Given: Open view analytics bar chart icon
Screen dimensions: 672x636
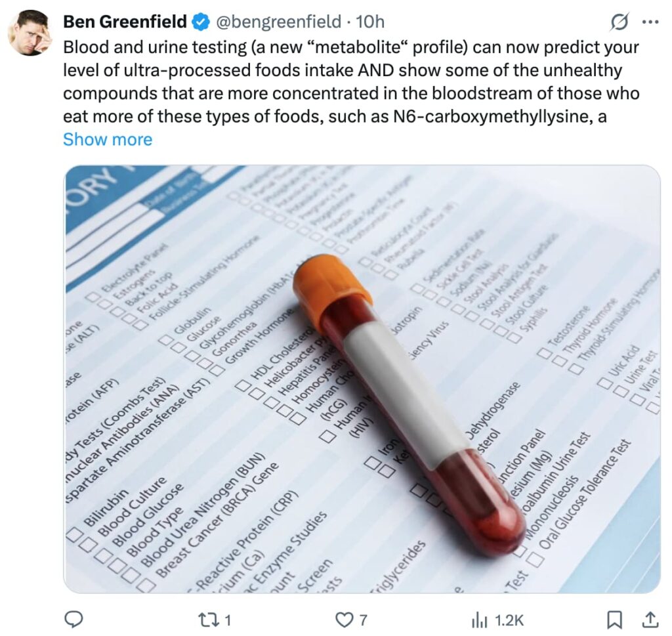Looking at the screenshot, I should click(x=478, y=619).
